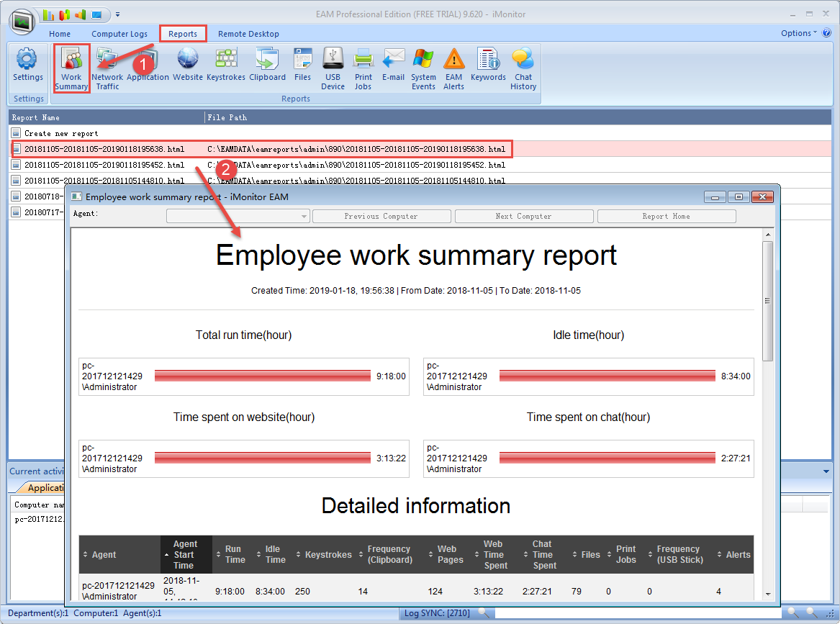The image size is (840, 624).
Task: Go to the Next Computer
Action: pos(524,217)
